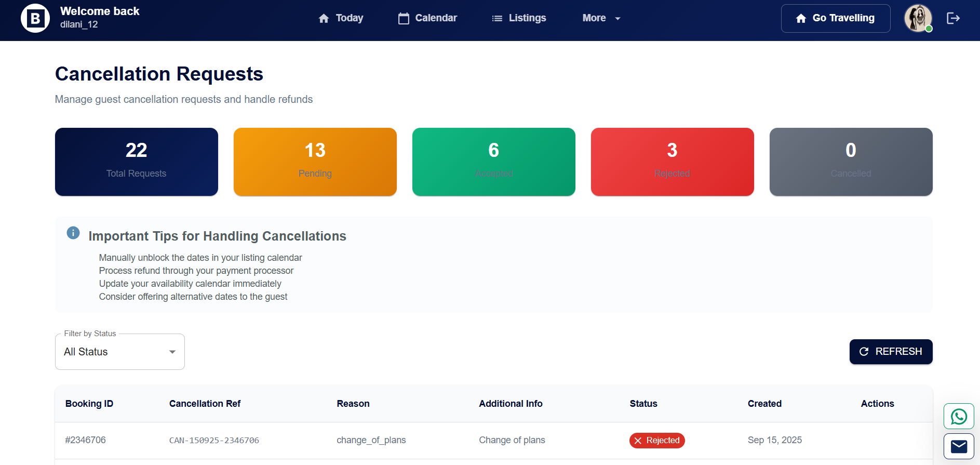Open the Listings menu item

(x=527, y=18)
